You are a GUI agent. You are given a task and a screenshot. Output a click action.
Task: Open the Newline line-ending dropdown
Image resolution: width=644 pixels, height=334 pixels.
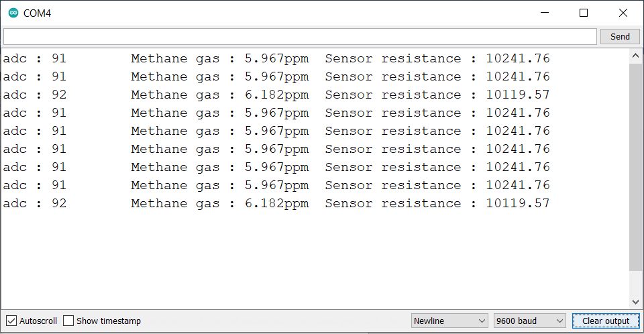(x=449, y=321)
